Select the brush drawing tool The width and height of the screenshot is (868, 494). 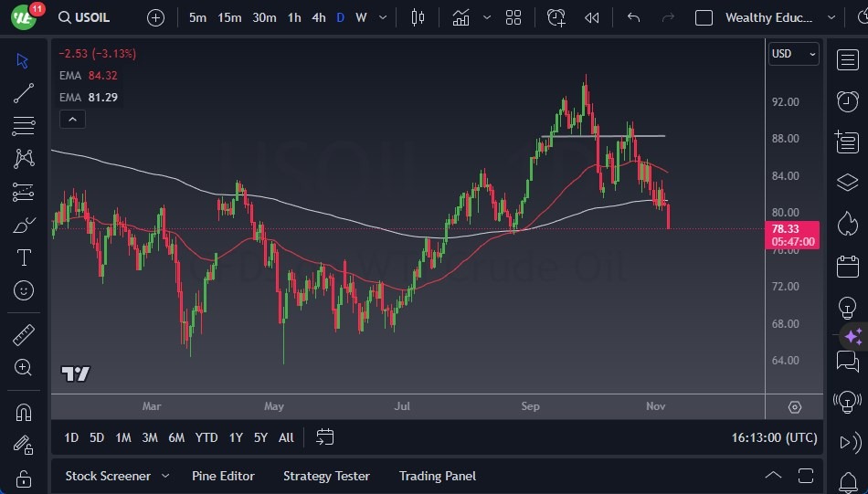(24, 225)
